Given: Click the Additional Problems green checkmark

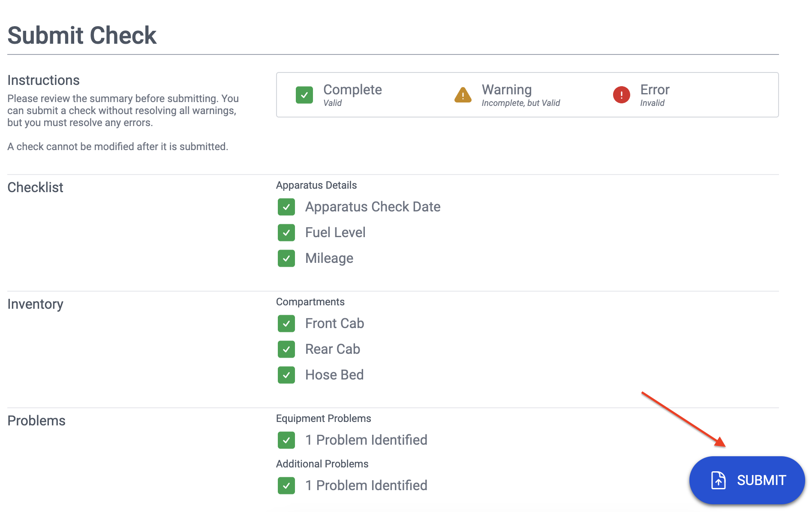Looking at the screenshot, I should [286, 485].
